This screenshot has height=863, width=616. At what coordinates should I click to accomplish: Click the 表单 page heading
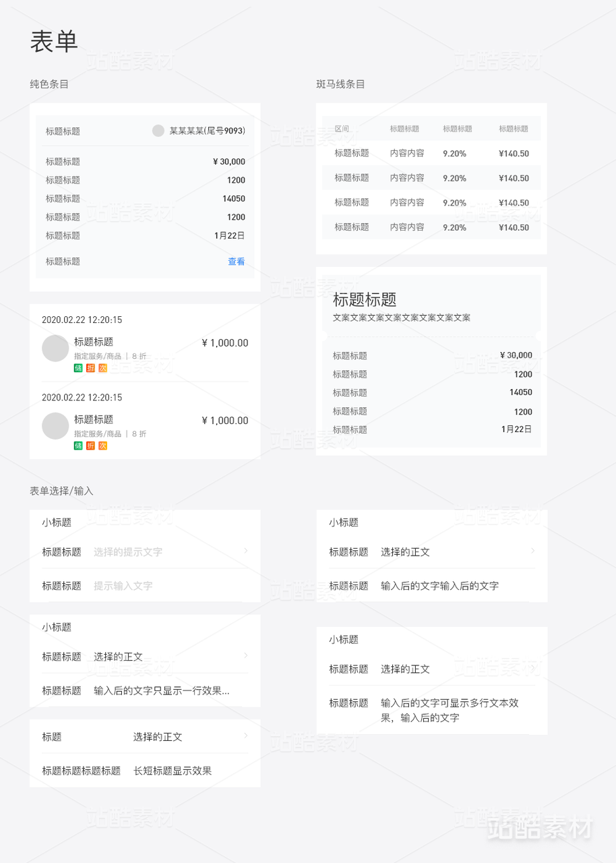(x=54, y=42)
